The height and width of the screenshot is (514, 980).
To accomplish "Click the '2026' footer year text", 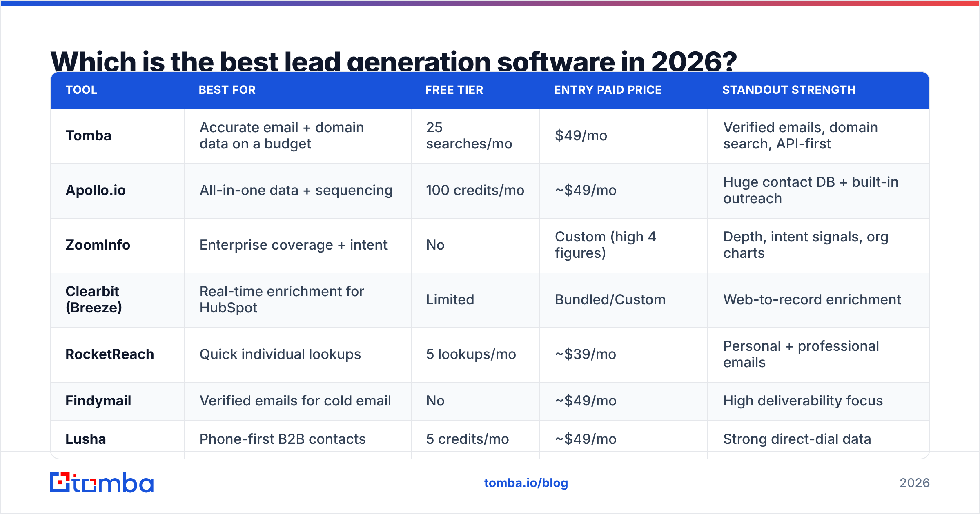I will point(915,483).
